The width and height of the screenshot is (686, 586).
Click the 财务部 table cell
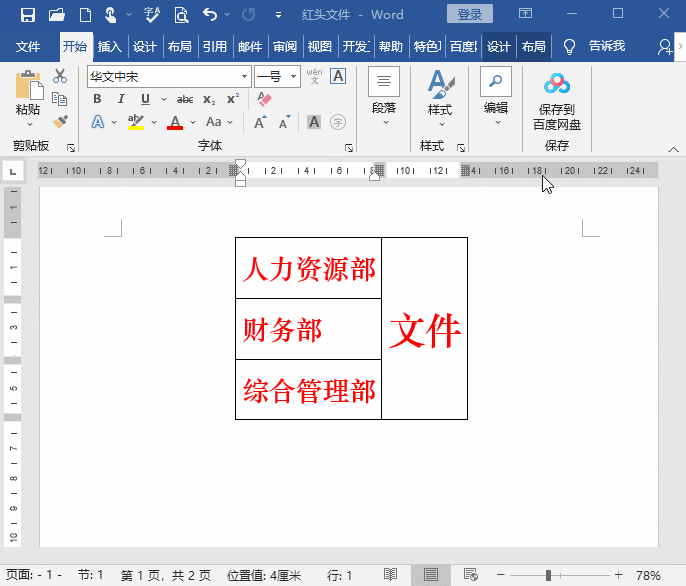pyautogui.click(x=308, y=329)
